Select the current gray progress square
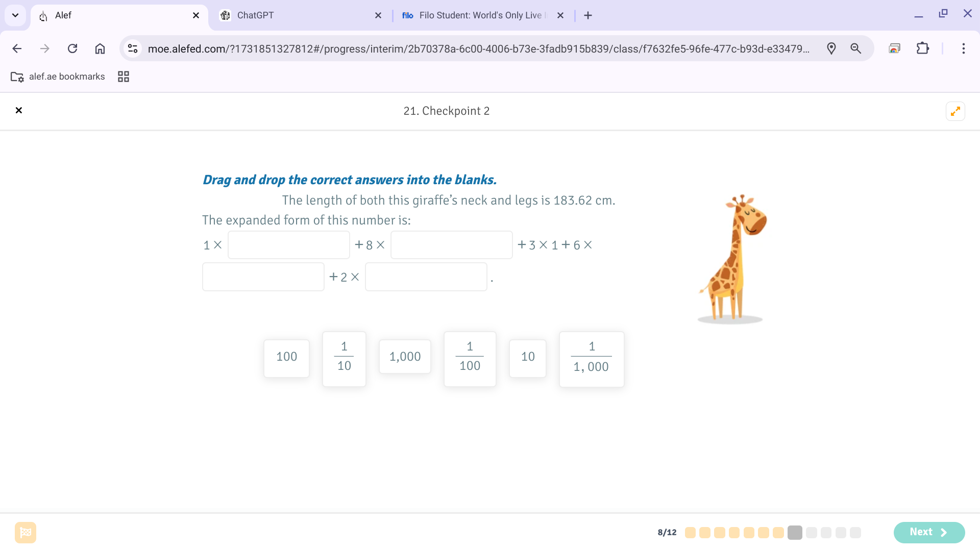Viewport: 980px width, 551px height. (795, 533)
